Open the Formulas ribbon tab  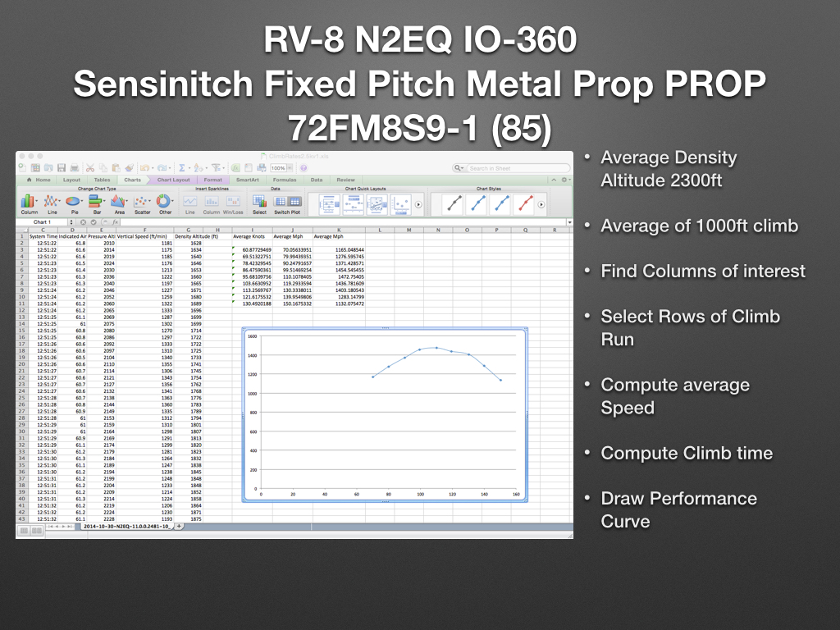point(285,180)
